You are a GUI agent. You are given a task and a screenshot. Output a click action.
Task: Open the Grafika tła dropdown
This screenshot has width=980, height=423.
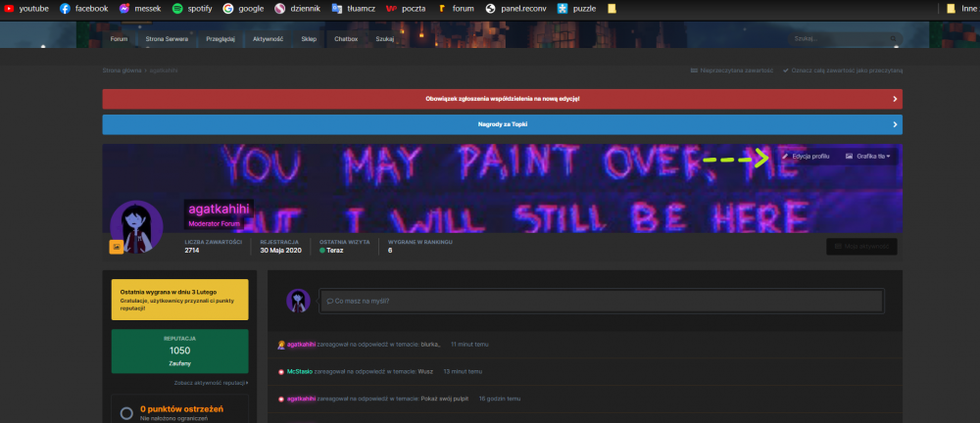click(x=868, y=157)
